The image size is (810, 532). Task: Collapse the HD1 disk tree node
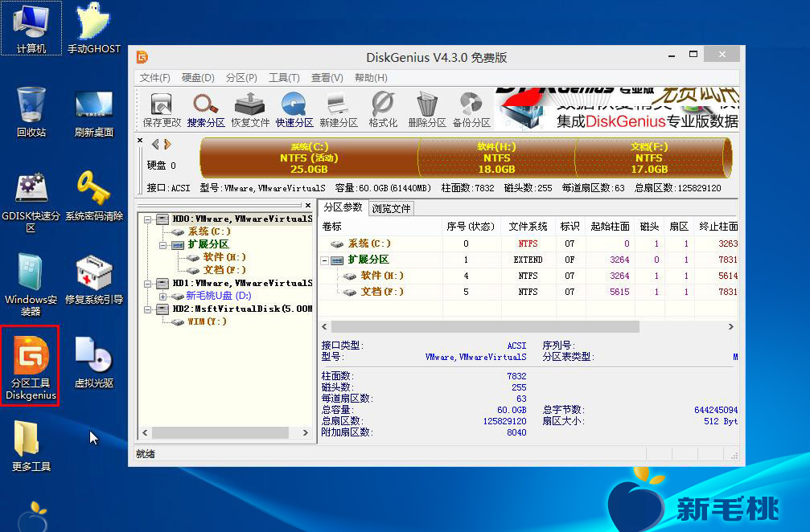(148, 284)
